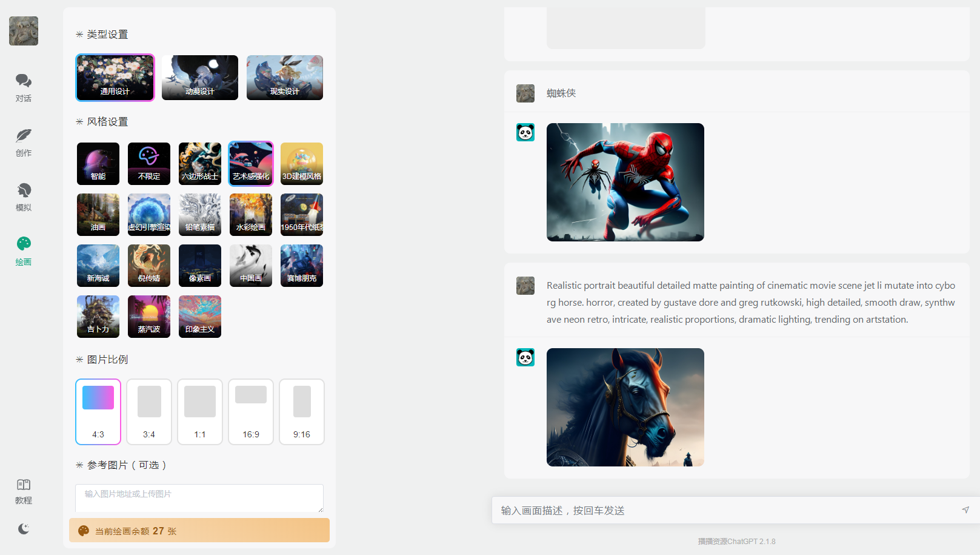Viewport: 980px width, 555px height.
Task: Select the 3D建模风格 style
Action: (x=302, y=164)
